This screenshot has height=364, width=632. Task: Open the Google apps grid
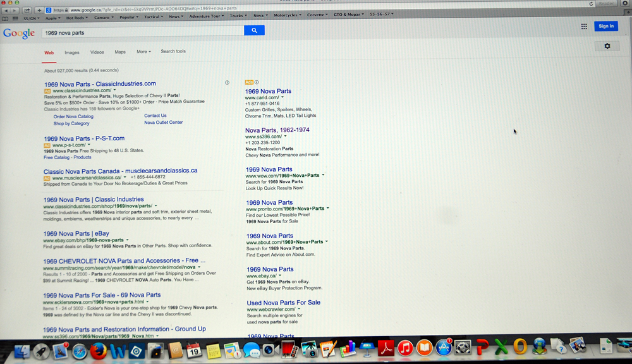pyautogui.click(x=584, y=26)
